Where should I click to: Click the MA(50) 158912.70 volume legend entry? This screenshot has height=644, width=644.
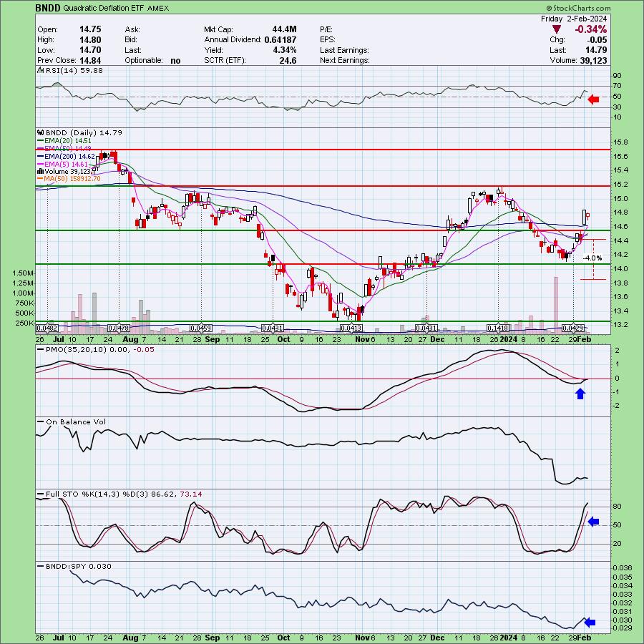pos(69,179)
